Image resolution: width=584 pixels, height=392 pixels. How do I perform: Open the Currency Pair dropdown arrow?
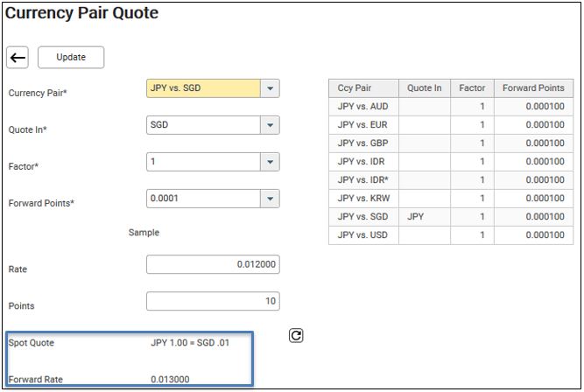pos(270,88)
